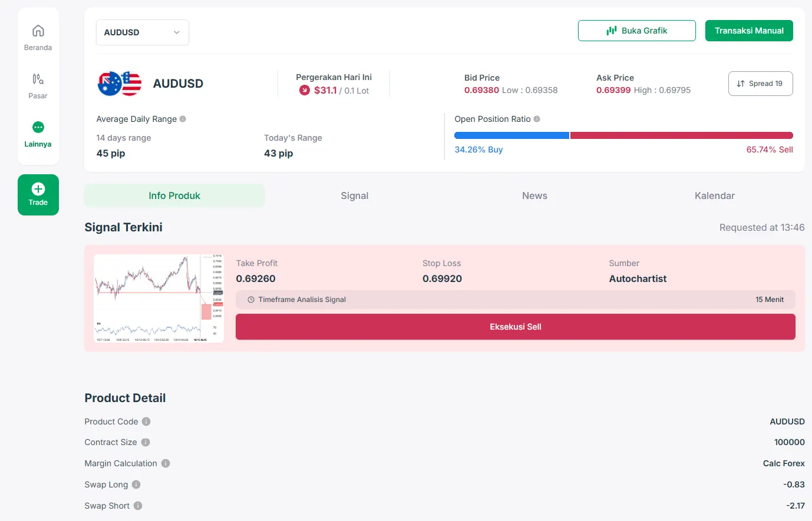Viewport: 812px width, 521px height.
Task: Show Margin Calculation info tooltip
Action: click(166, 463)
